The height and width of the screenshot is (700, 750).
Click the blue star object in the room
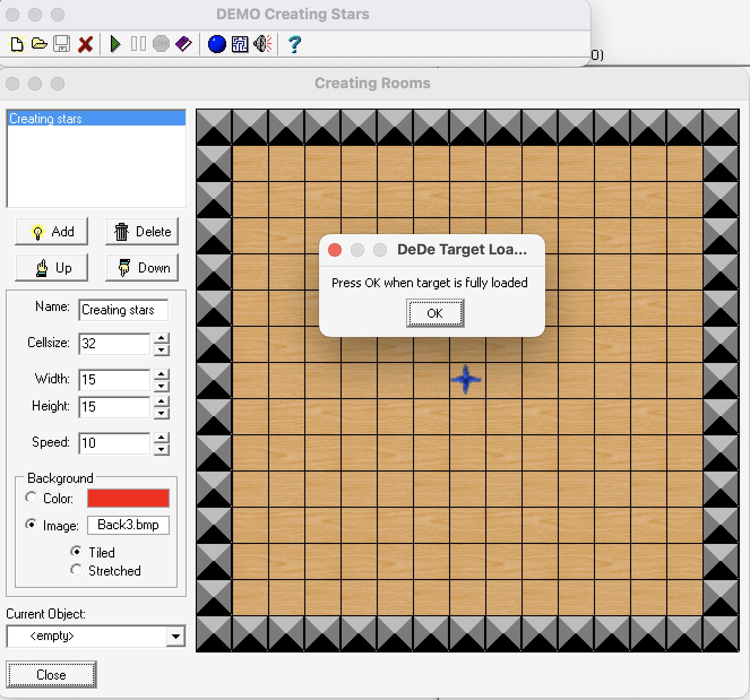pyautogui.click(x=466, y=379)
